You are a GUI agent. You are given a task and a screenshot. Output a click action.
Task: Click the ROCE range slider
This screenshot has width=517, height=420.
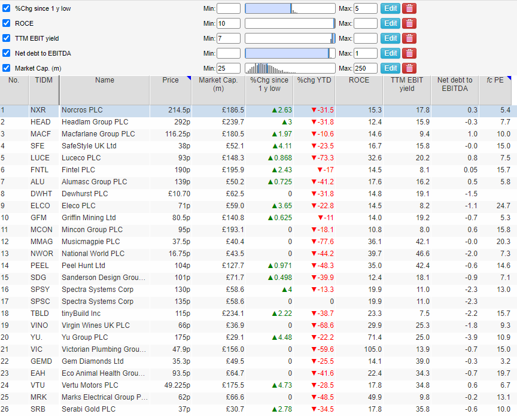click(290, 23)
